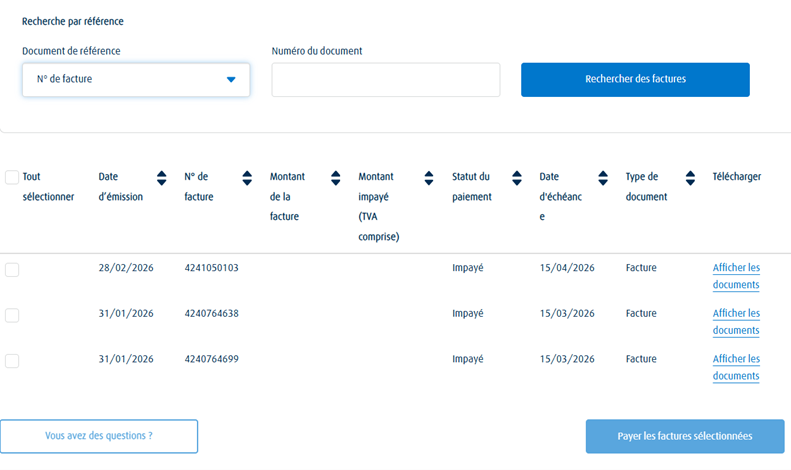
Task: Check the Tout sélectionner checkbox
Action: [12, 178]
